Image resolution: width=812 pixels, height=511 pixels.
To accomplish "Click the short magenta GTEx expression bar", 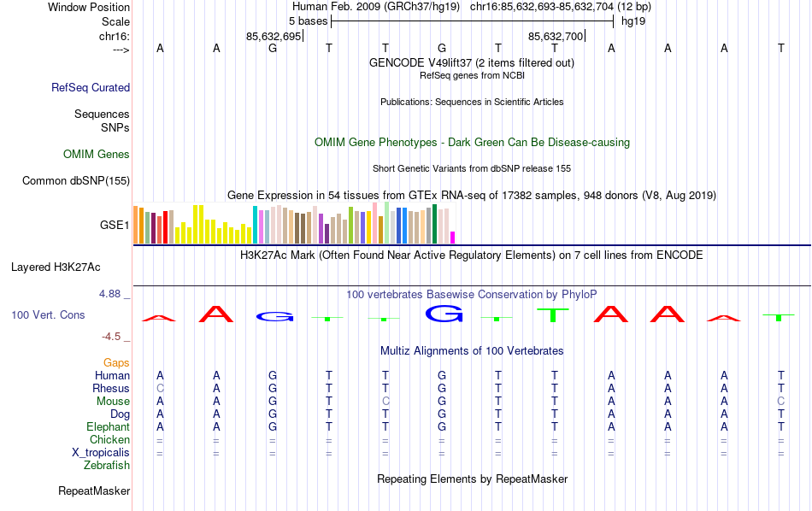I will (453, 238).
